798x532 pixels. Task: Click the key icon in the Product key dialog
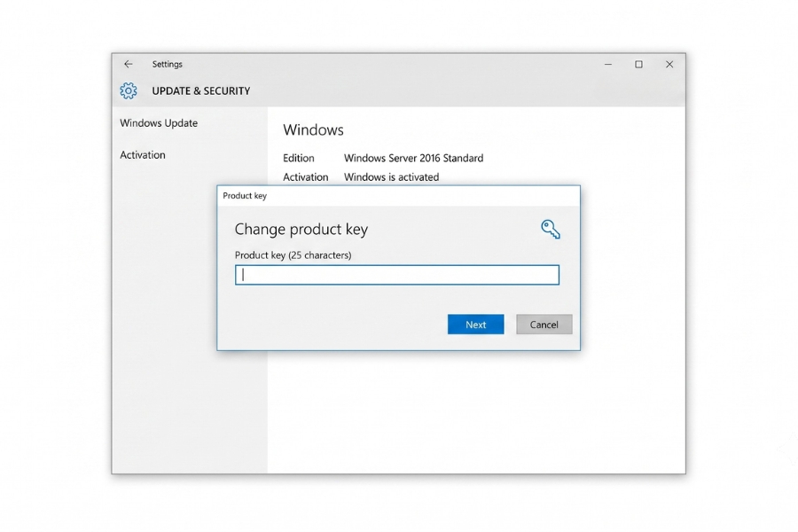[x=550, y=229]
